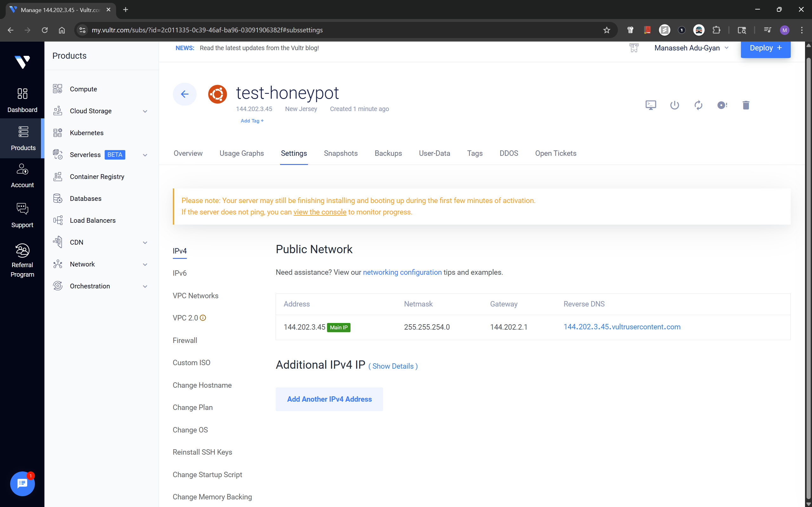Open the networking configuration link
Image resolution: width=812 pixels, height=507 pixels.
pyautogui.click(x=402, y=272)
